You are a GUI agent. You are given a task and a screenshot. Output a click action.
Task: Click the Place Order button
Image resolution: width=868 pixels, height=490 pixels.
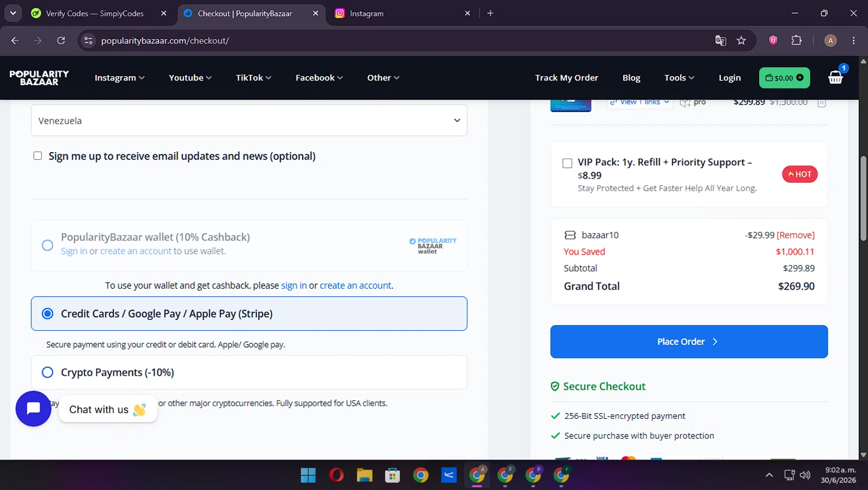pyautogui.click(x=689, y=341)
